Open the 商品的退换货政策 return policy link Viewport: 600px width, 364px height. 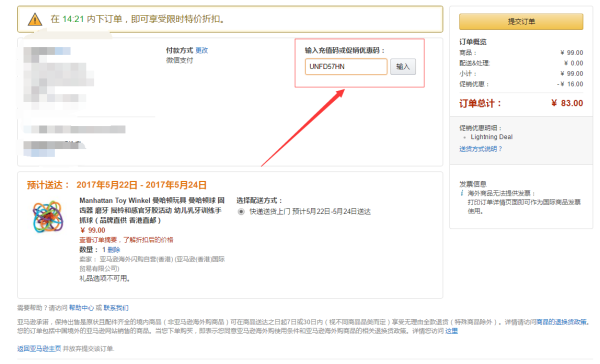[561, 322]
